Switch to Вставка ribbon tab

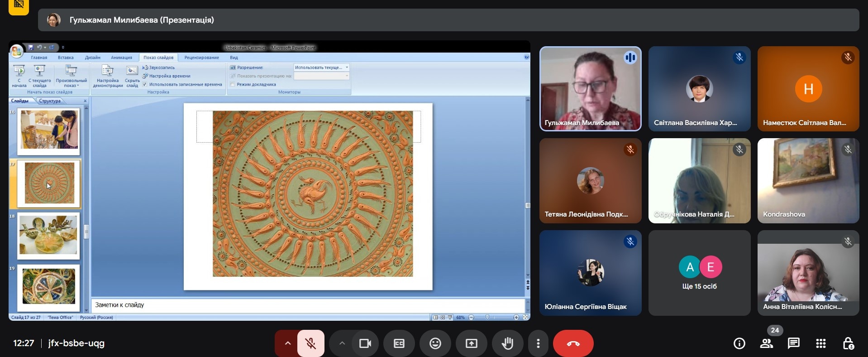(66, 58)
